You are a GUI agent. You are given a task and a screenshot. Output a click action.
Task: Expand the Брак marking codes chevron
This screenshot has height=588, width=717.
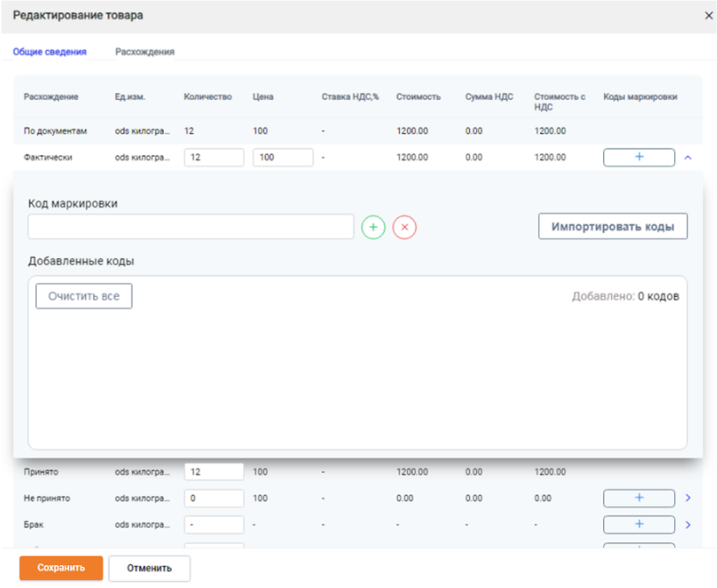tap(688, 524)
